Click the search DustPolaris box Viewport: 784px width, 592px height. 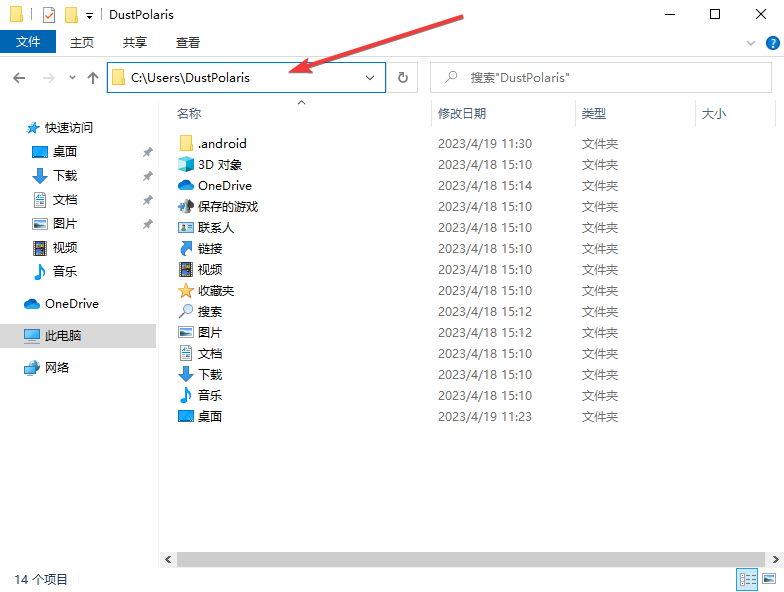pos(600,78)
